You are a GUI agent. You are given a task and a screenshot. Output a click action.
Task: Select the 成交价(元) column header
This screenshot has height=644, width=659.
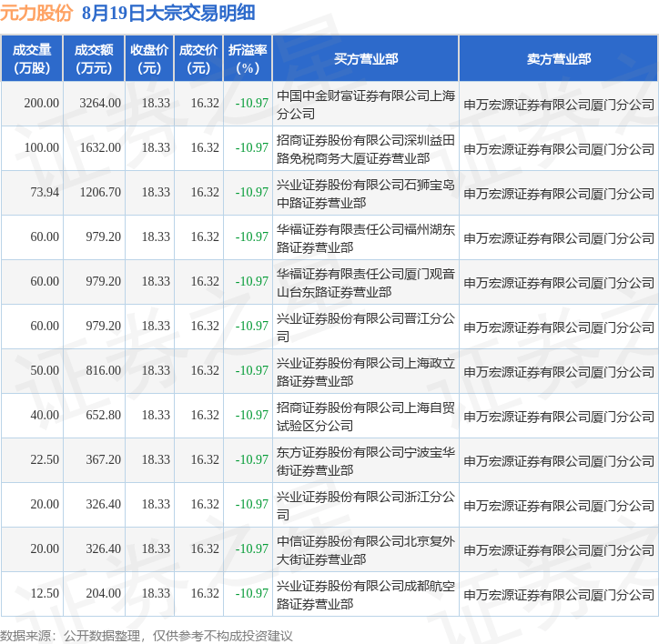[x=198, y=58]
